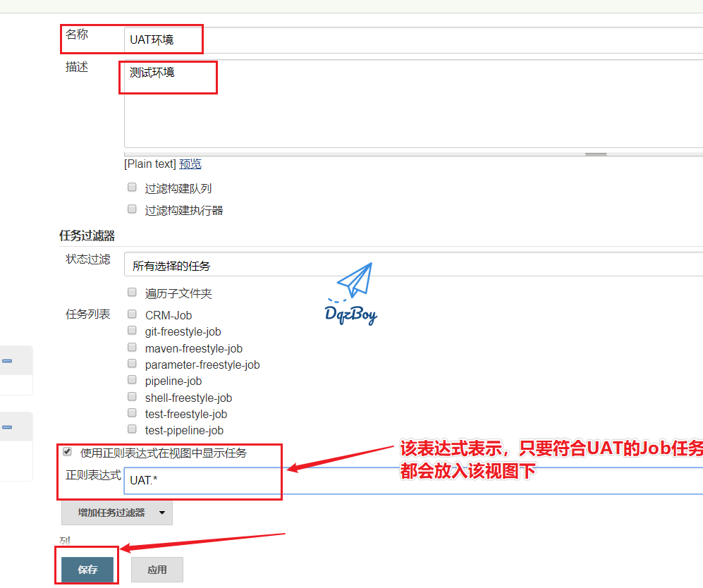Enable the 过滤构建队列 checkbox
Image resolution: width=703 pixels, height=588 pixels.
click(x=132, y=188)
